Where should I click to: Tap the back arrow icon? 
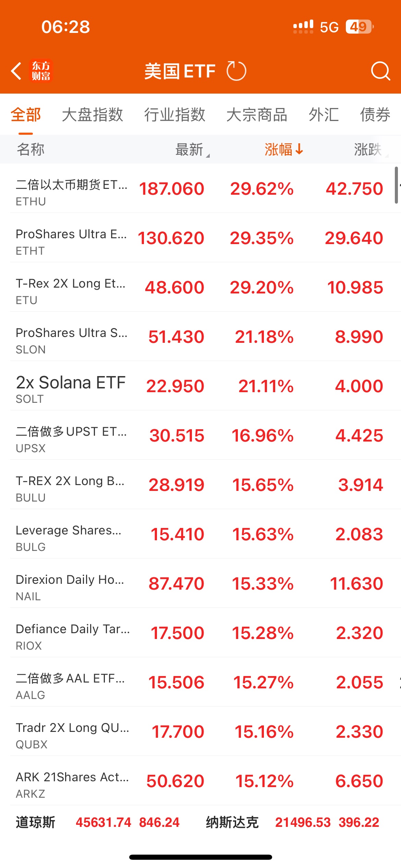[x=16, y=71]
